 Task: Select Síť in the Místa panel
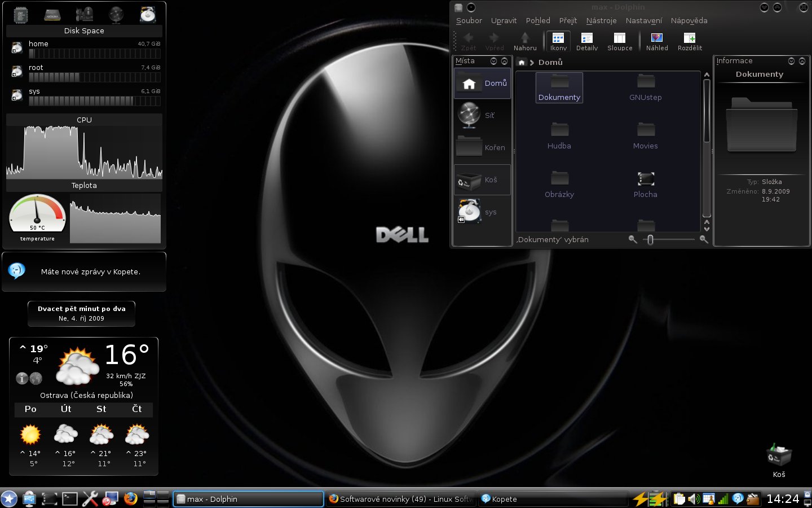pos(482,115)
